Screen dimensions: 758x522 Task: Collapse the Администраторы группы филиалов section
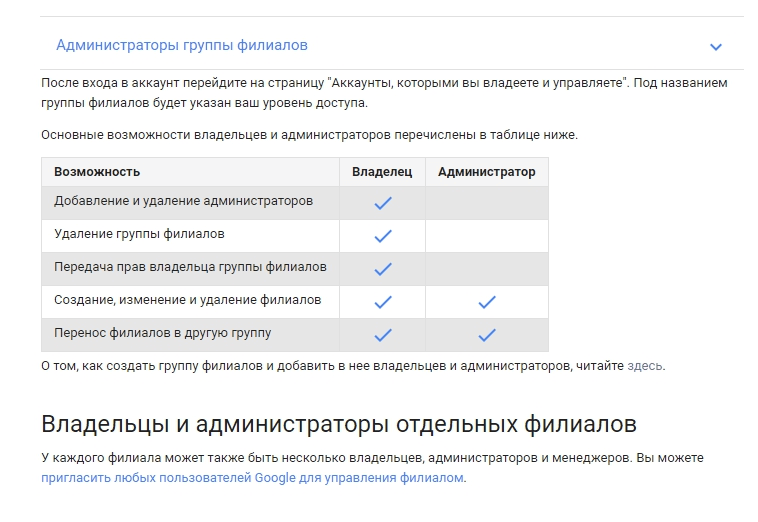[715, 47]
